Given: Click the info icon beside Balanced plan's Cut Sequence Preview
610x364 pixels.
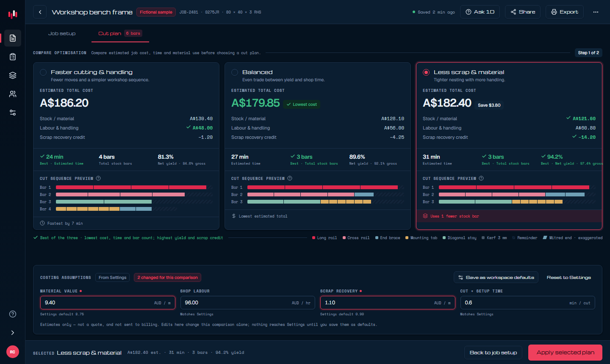Looking at the screenshot, I should tap(290, 178).
